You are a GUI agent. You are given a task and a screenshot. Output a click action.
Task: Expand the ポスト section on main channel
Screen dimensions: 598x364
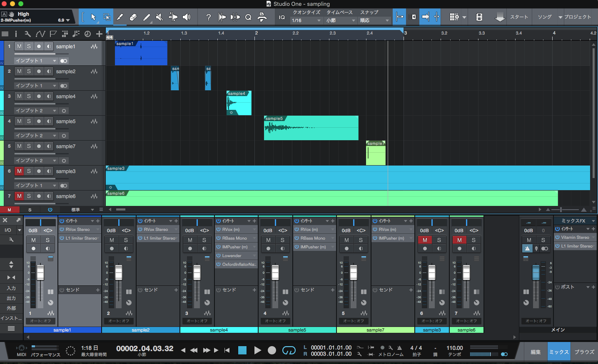point(588,287)
